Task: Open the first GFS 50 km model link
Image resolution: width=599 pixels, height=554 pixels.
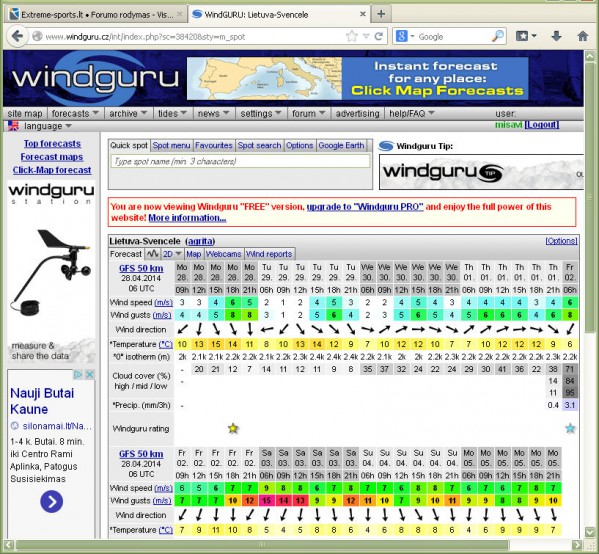Action: tap(141, 268)
